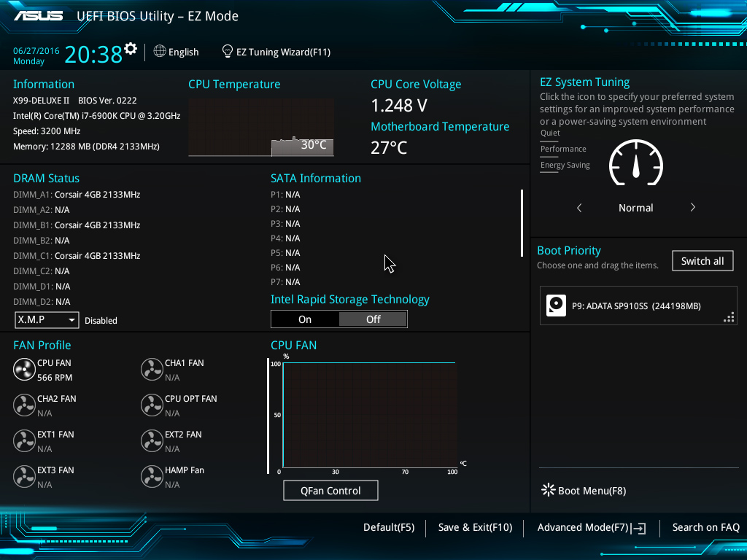Click the DIMM_A1 Corsair 4GB entry

(x=77, y=194)
